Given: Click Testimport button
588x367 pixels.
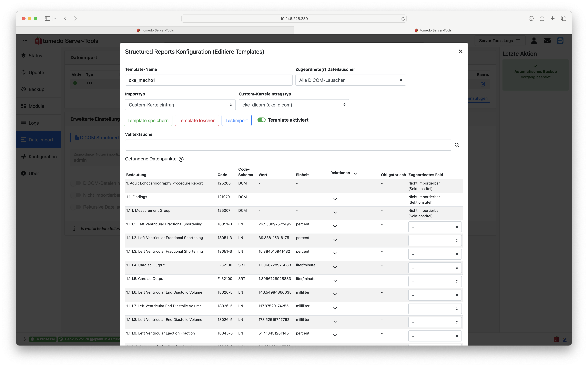Looking at the screenshot, I should pos(236,120).
